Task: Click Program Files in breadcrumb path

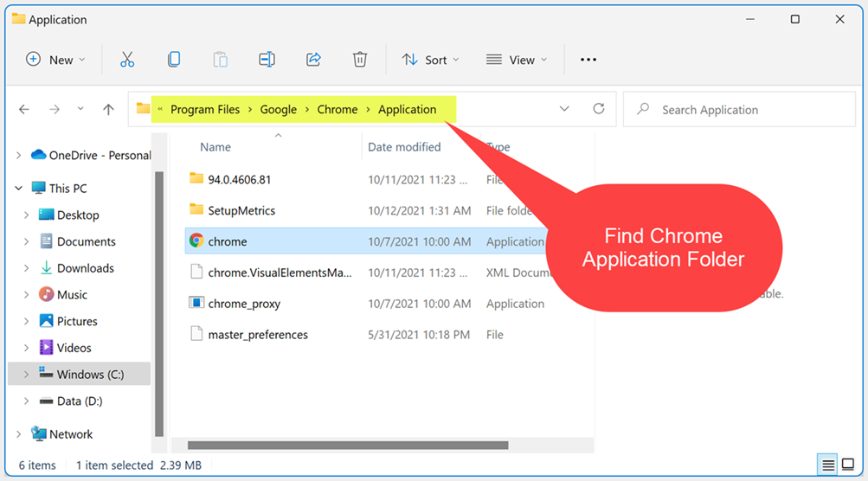Action: point(205,110)
